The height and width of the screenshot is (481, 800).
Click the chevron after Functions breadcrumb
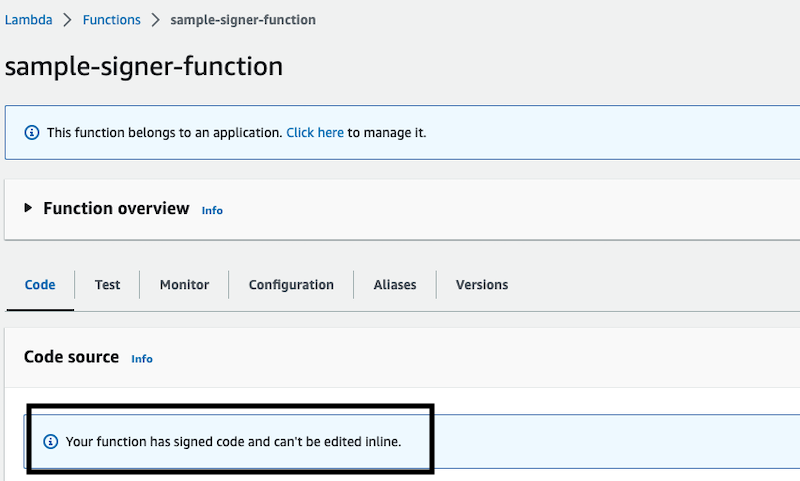tap(156, 20)
